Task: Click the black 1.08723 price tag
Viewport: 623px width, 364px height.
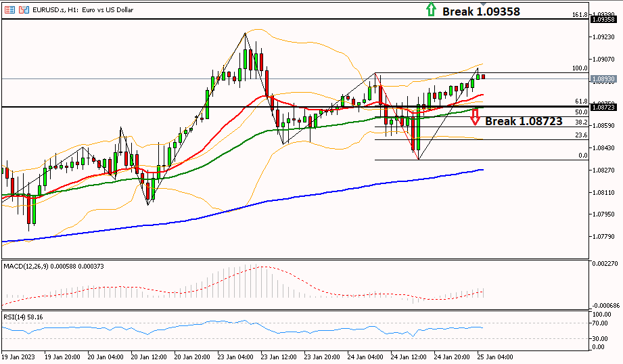Action: tap(603, 107)
